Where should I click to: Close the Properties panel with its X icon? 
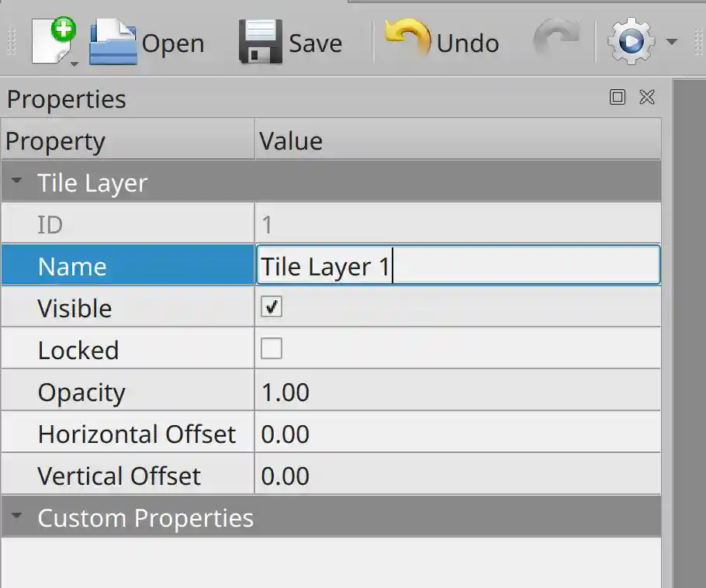646,98
